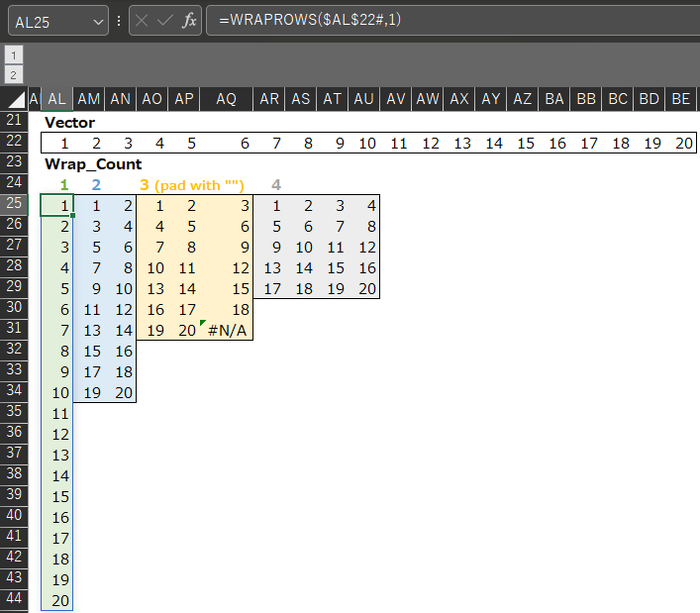Image resolution: width=700 pixels, height=613 pixels.
Task: Click blue cell 19 in row 34
Action: coord(89,393)
